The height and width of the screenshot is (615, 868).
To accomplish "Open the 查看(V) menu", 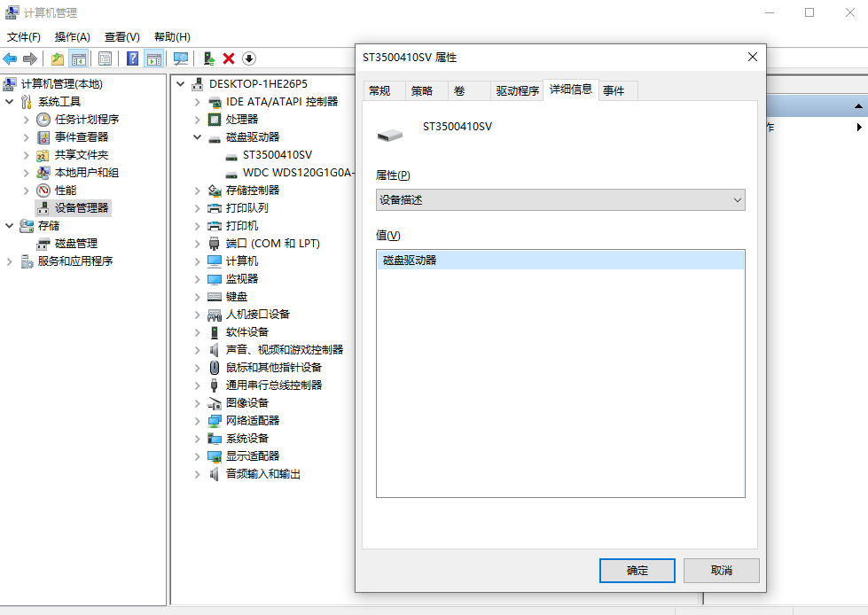I will tap(121, 36).
